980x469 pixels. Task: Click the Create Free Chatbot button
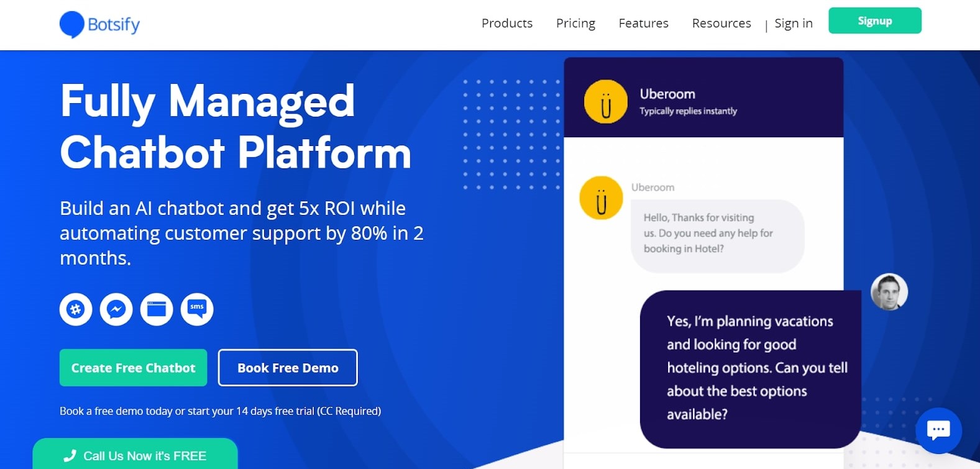point(134,368)
